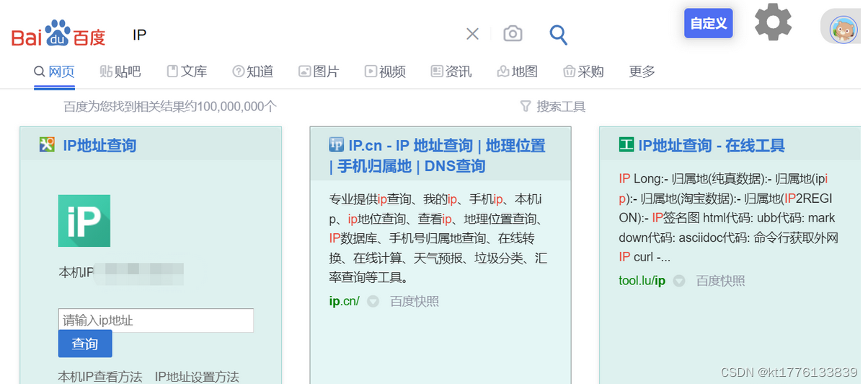The height and width of the screenshot is (384, 868).
Task: Click the ip.cn/ green URL
Action: click(x=344, y=301)
